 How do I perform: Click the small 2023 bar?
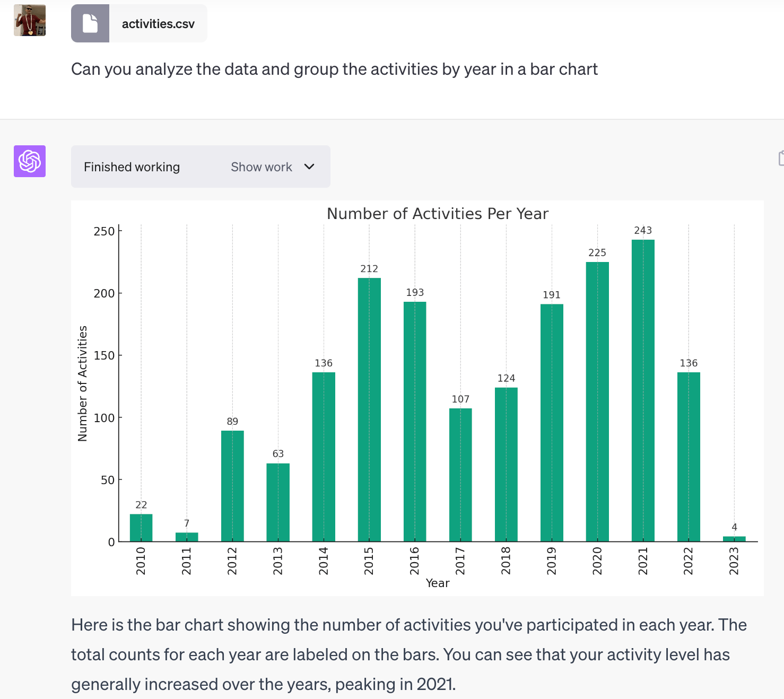click(x=734, y=539)
